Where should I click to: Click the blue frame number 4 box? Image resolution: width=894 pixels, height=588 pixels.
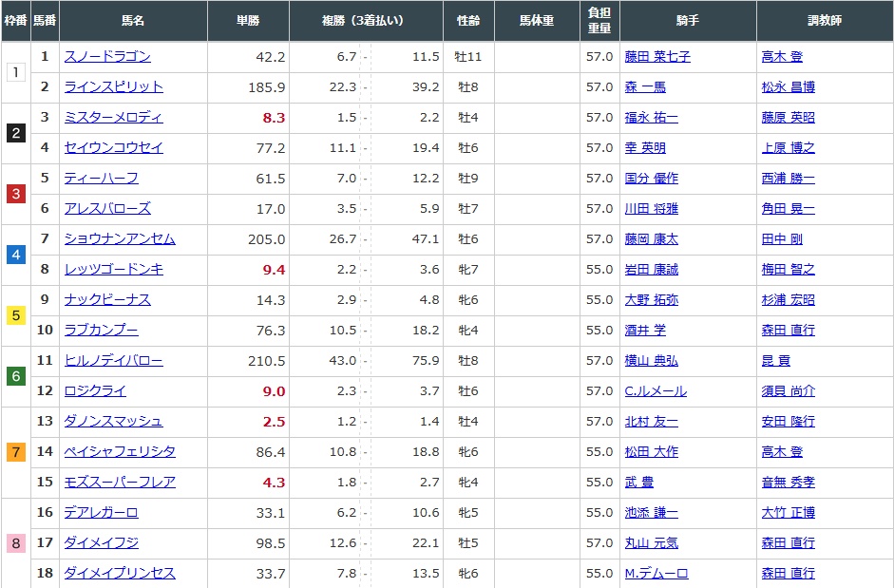15,255
